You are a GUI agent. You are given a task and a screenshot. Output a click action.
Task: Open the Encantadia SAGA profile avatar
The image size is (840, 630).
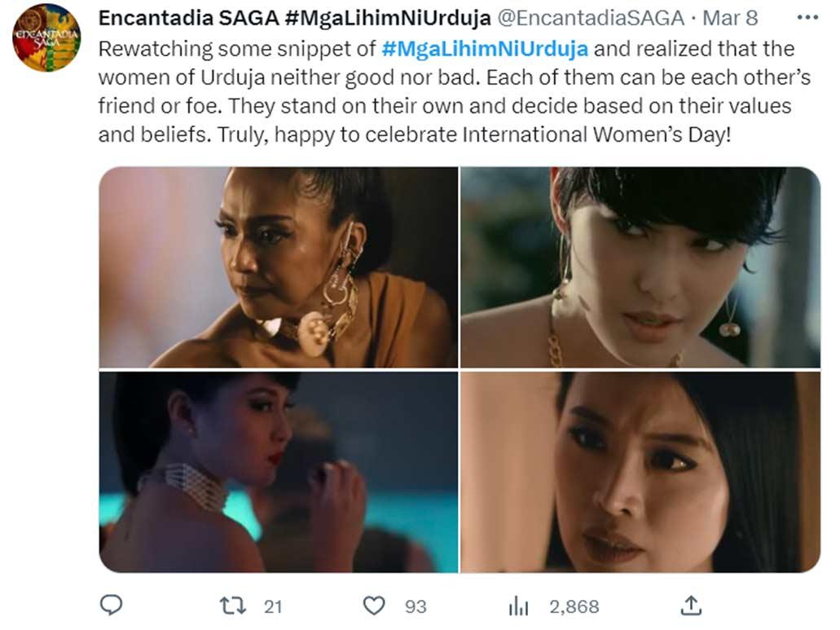(x=46, y=37)
